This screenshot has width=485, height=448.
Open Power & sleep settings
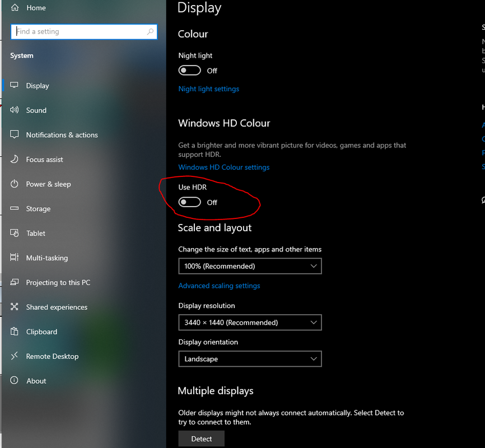[48, 184]
